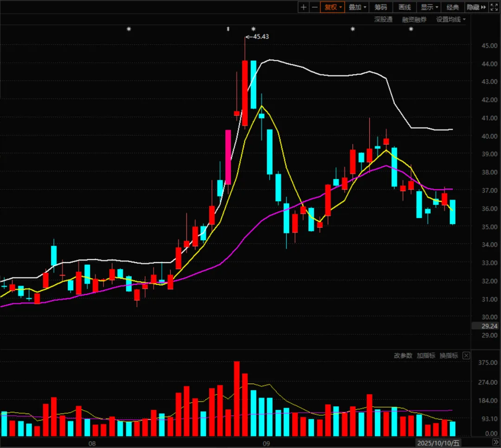The image size is (501, 448).
Task: Click the 深股通 label
Action: pos(383,19)
